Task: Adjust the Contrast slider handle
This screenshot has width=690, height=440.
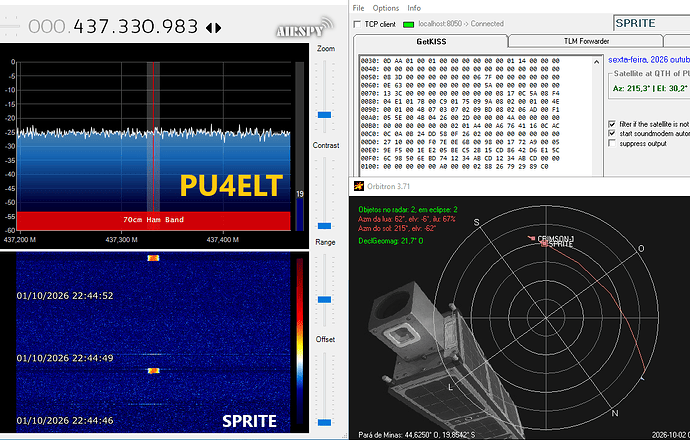Action: click(x=324, y=226)
